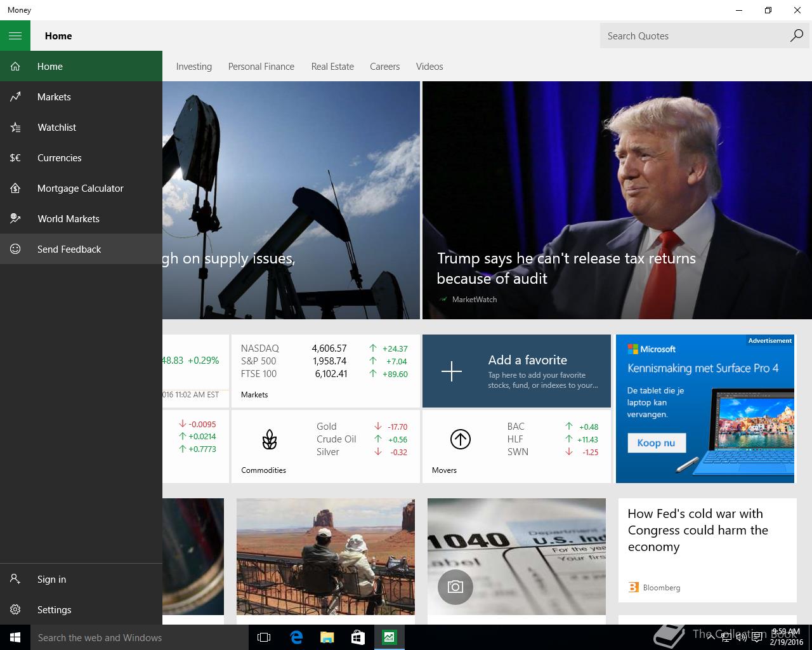Click the MarketWatch source label
This screenshot has height=650, width=812.
click(x=475, y=300)
